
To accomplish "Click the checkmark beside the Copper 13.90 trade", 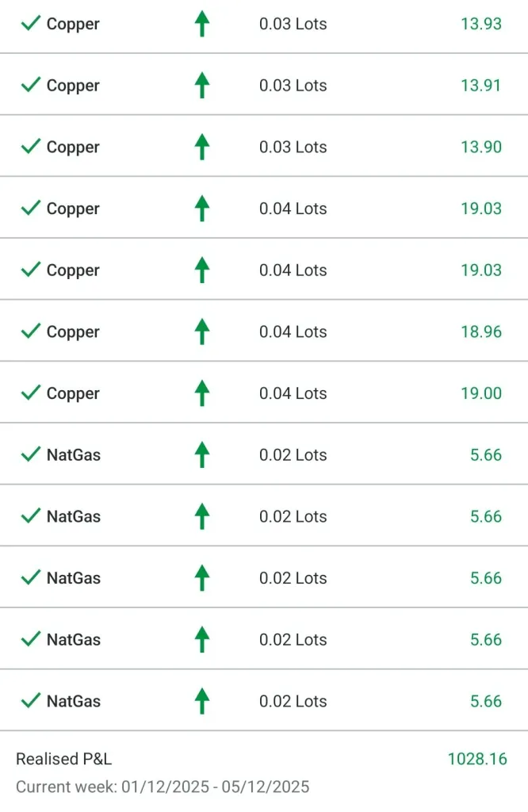I will coord(31,147).
